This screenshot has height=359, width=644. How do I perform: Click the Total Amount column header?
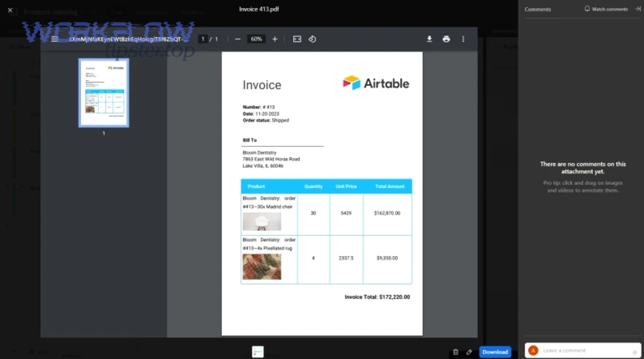(x=390, y=186)
